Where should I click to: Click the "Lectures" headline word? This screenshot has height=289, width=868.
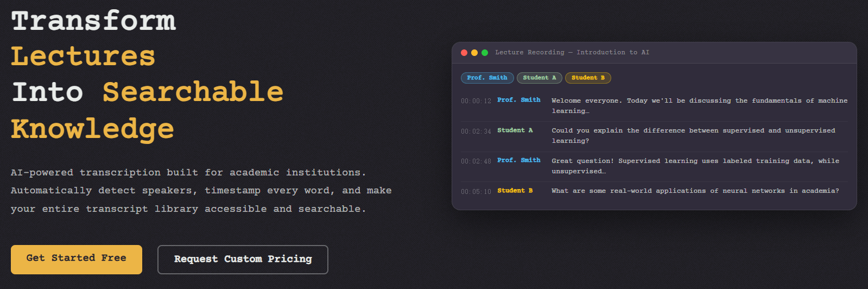83,56
